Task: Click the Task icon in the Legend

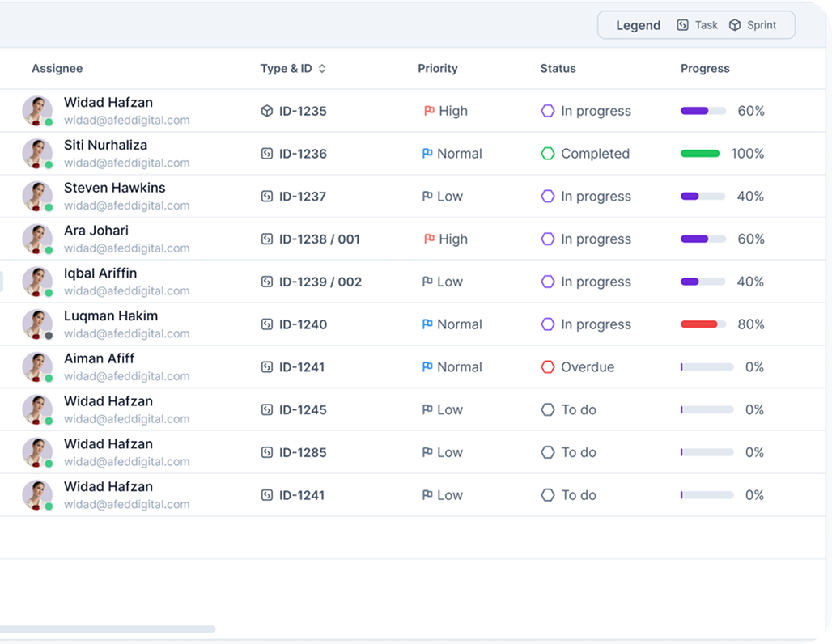Action: point(683,25)
